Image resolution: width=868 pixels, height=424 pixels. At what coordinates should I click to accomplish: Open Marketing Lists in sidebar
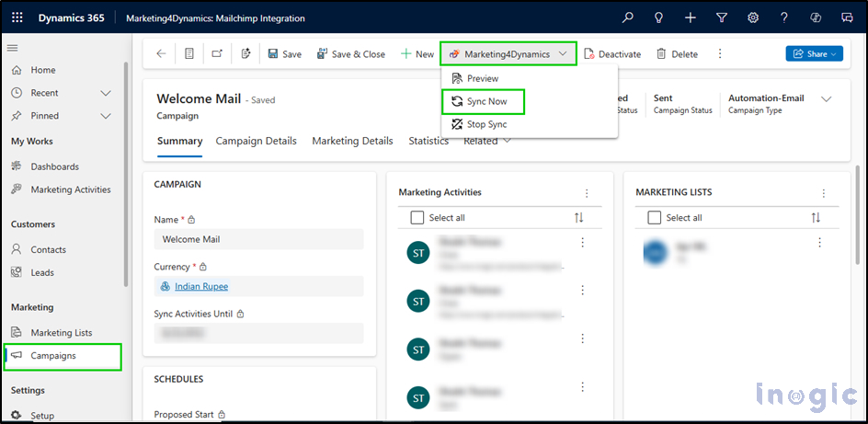[x=63, y=333]
